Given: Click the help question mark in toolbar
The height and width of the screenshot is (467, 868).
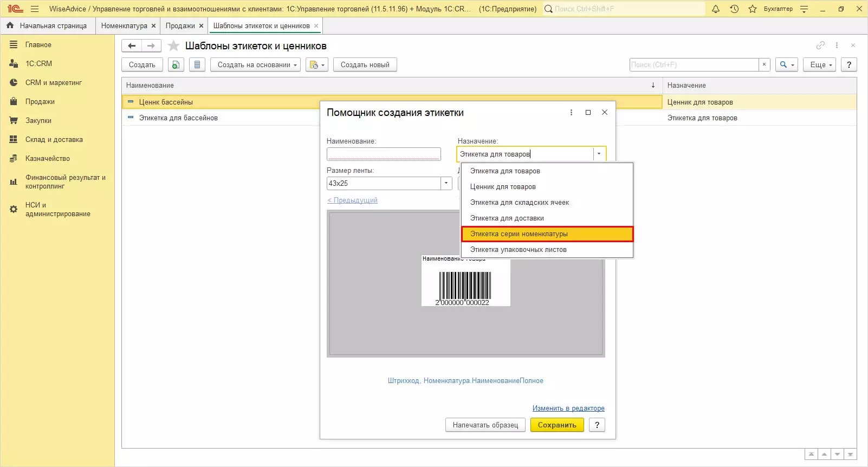Looking at the screenshot, I should point(849,65).
